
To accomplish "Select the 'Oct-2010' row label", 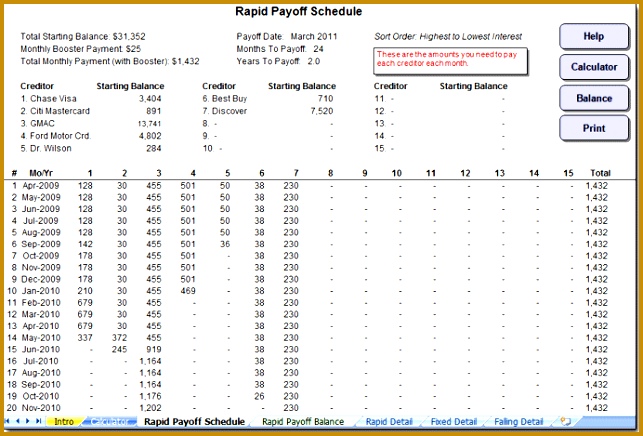I will click(41, 396).
